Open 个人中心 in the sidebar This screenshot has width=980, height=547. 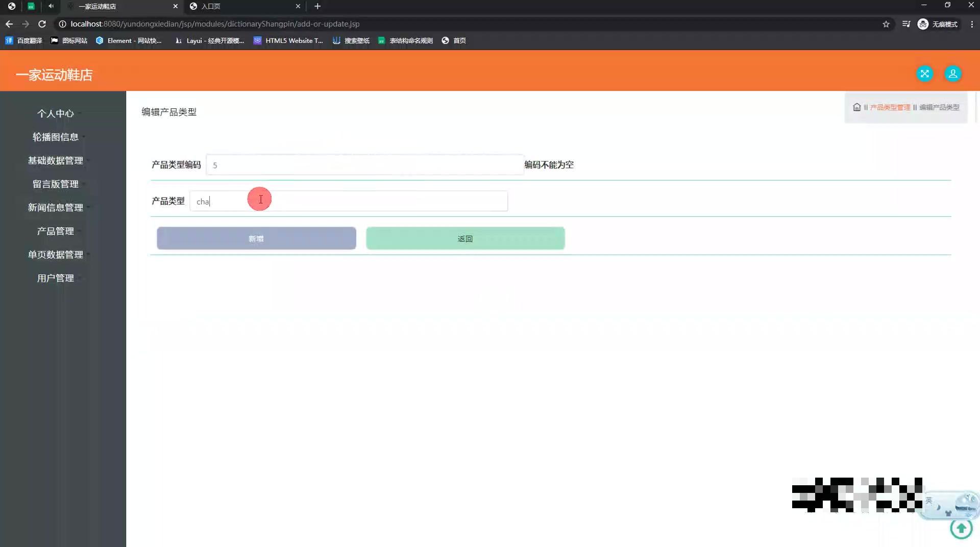click(x=56, y=114)
